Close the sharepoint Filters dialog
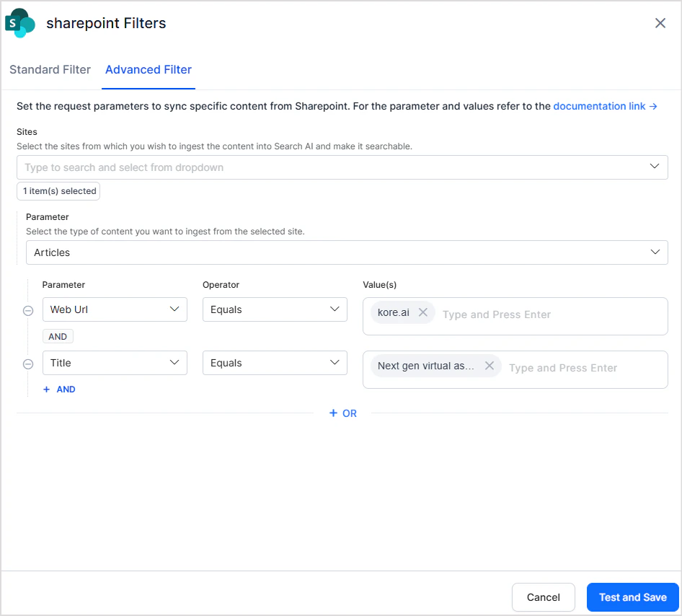Viewport: 682px width, 616px height. 660,23
